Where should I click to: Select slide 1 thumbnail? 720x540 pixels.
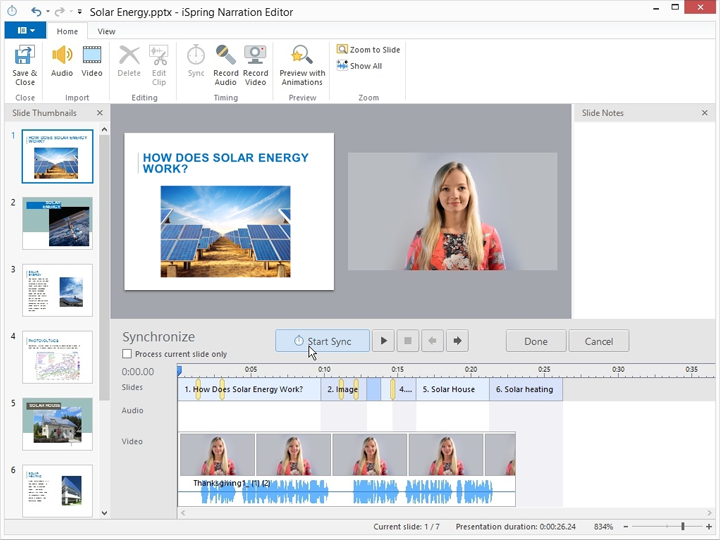57,156
